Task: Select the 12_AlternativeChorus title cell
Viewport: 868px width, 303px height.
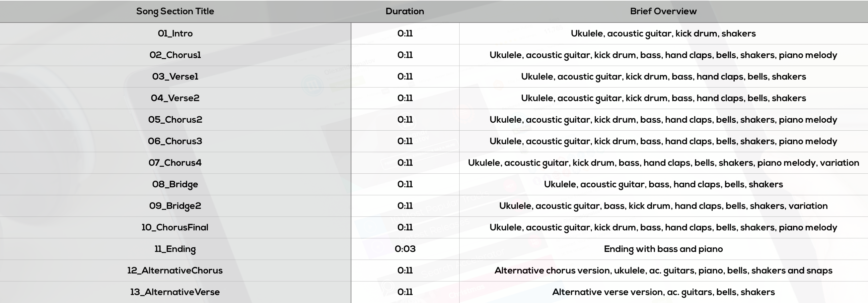Action: pos(175,271)
